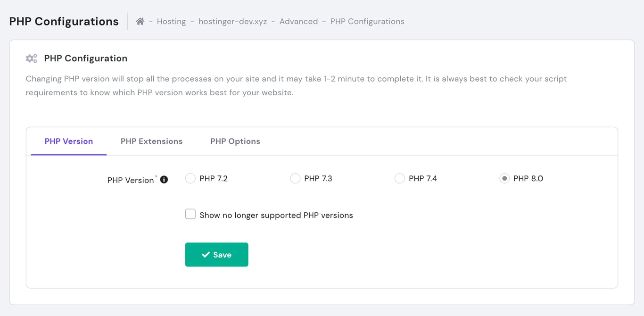Select the PHP 7.2 radio button
This screenshot has height=316, width=644.
tap(190, 178)
